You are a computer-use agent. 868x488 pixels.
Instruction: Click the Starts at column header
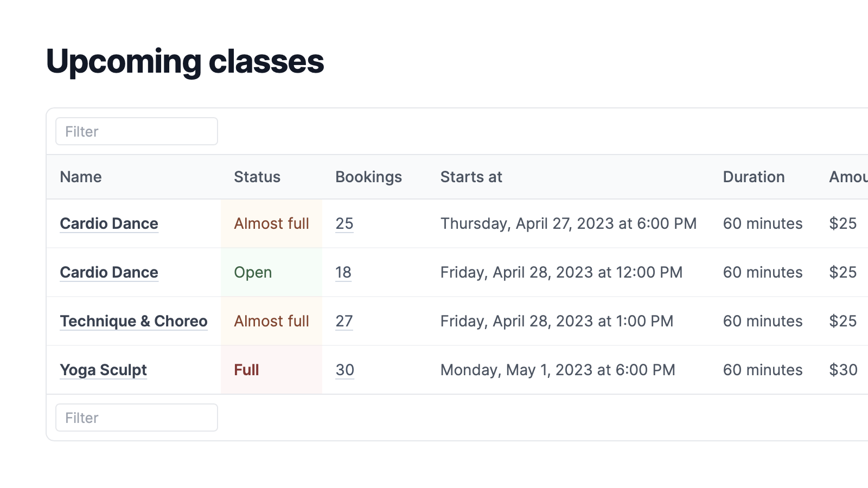click(x=471, y=177)
